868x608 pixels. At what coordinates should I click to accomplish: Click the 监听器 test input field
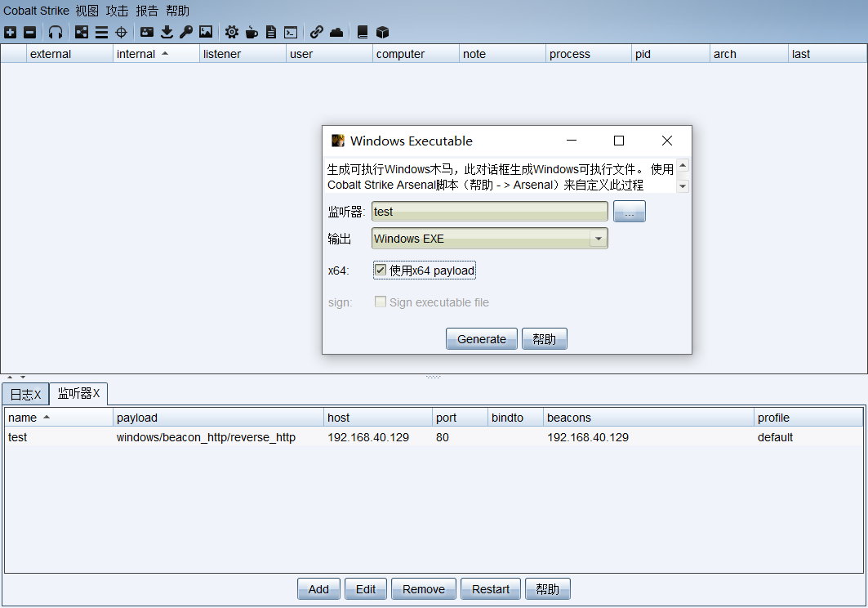pos(489,211)
